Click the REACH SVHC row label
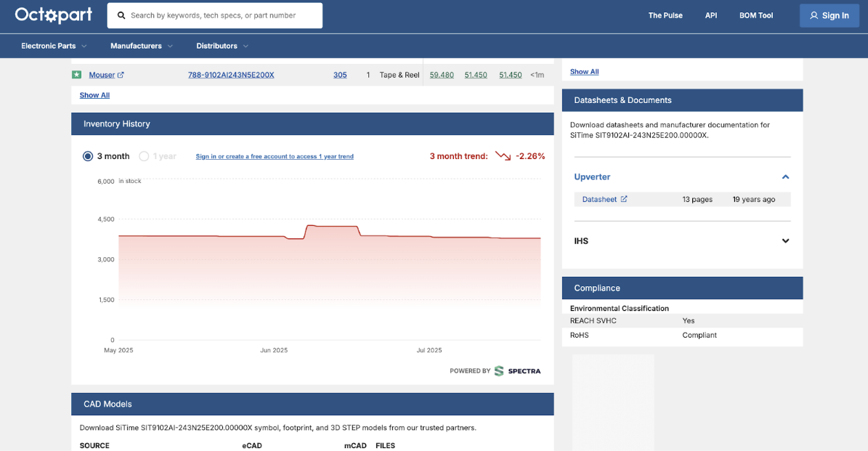 (593, 320)
